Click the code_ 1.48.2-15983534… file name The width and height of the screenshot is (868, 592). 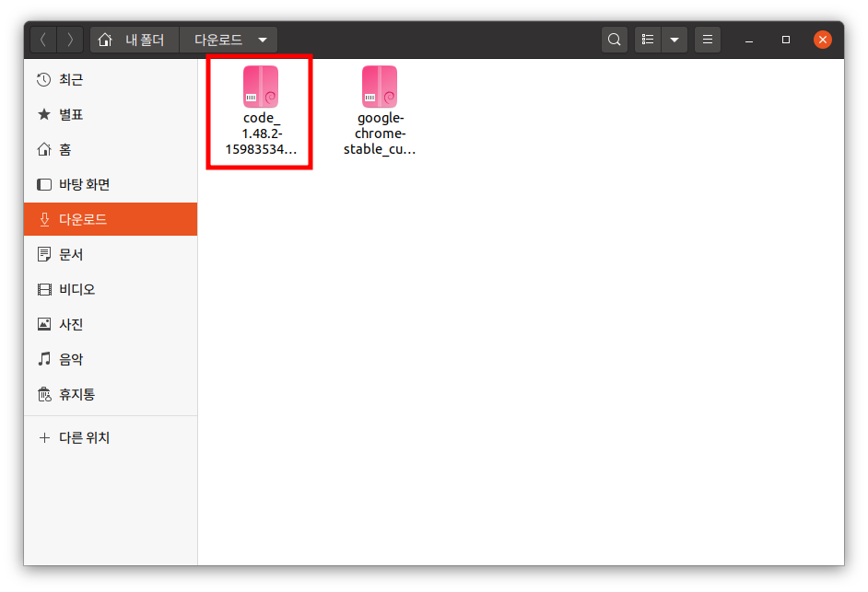pos(261,133)
